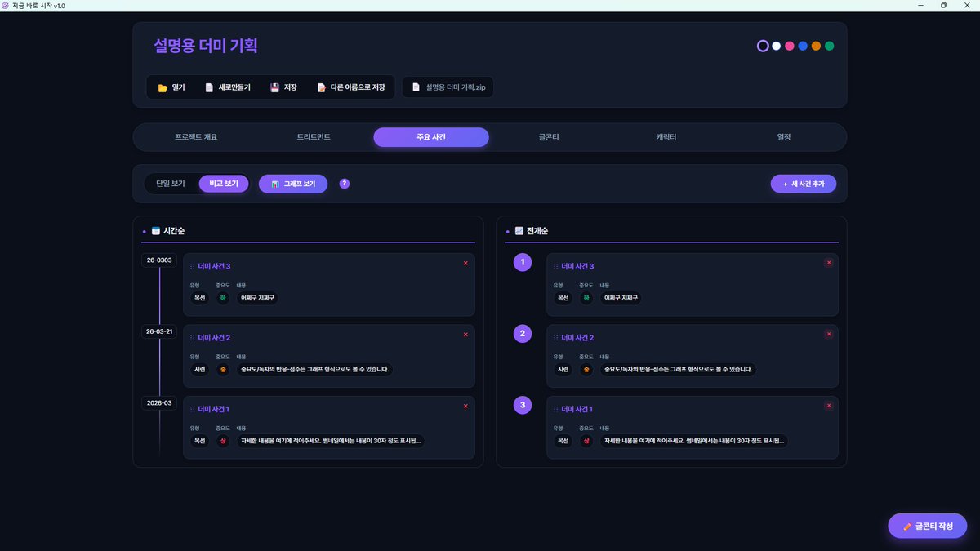Pick the green theme color dot
The height and width of the screenshot is (551, 980).
point(829,46)
